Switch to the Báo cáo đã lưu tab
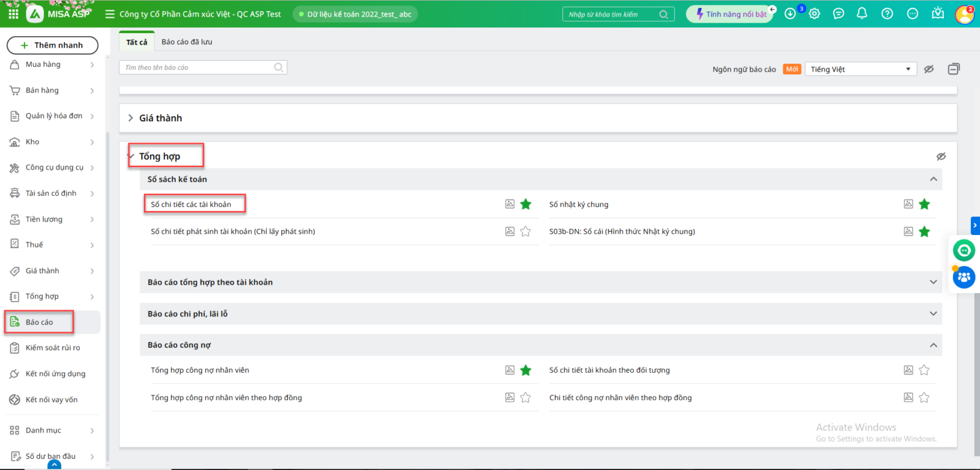This screenshot has height=470, width=980. 187,42
